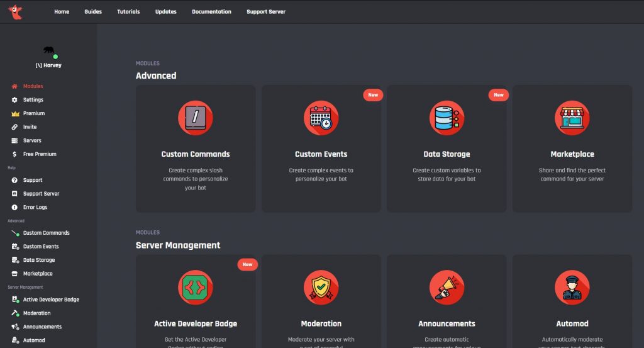This screenshot has height=348, width=644.
Task: Open Free Premium label in sidebar
Action: point(40,154)
